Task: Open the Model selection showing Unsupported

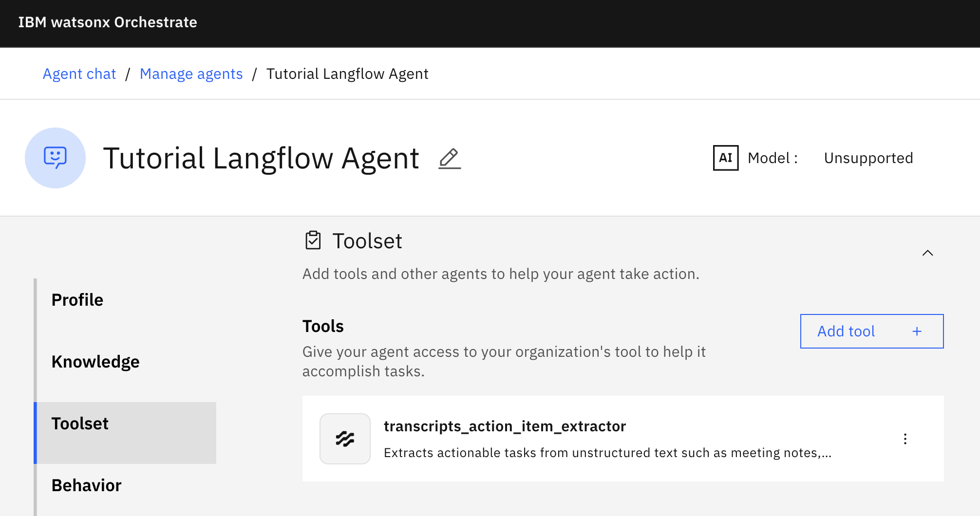Action: pyautogui.click(x=868, y=158)
